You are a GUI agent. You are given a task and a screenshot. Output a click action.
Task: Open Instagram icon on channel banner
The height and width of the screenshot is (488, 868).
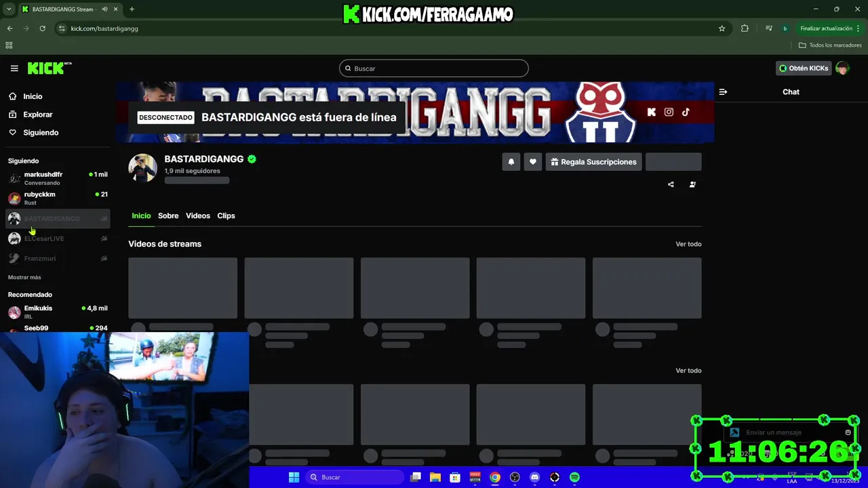coord(669,113)
